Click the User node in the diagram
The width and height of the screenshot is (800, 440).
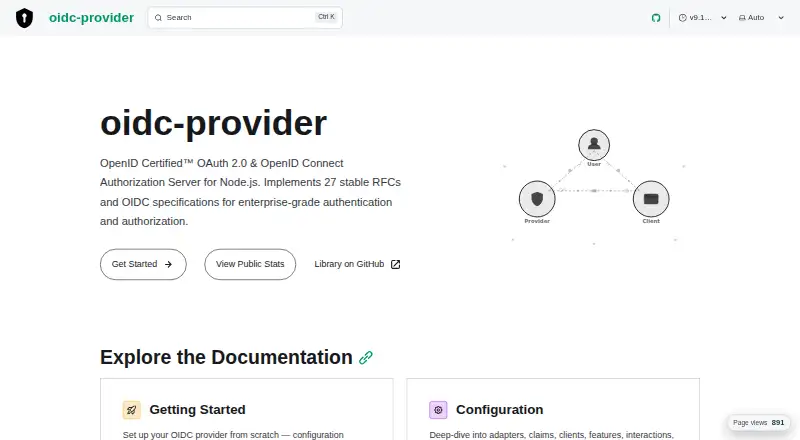[594, 145]
